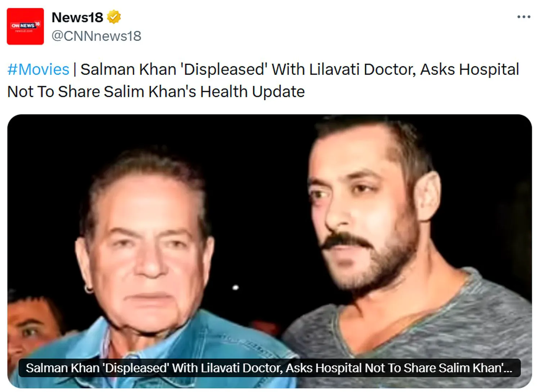Image resolution: width=540 pixels, height=392 pixels.
Task: Open the #Movies hashtag page
Action: pyautogui.click(x=38, y=69)
